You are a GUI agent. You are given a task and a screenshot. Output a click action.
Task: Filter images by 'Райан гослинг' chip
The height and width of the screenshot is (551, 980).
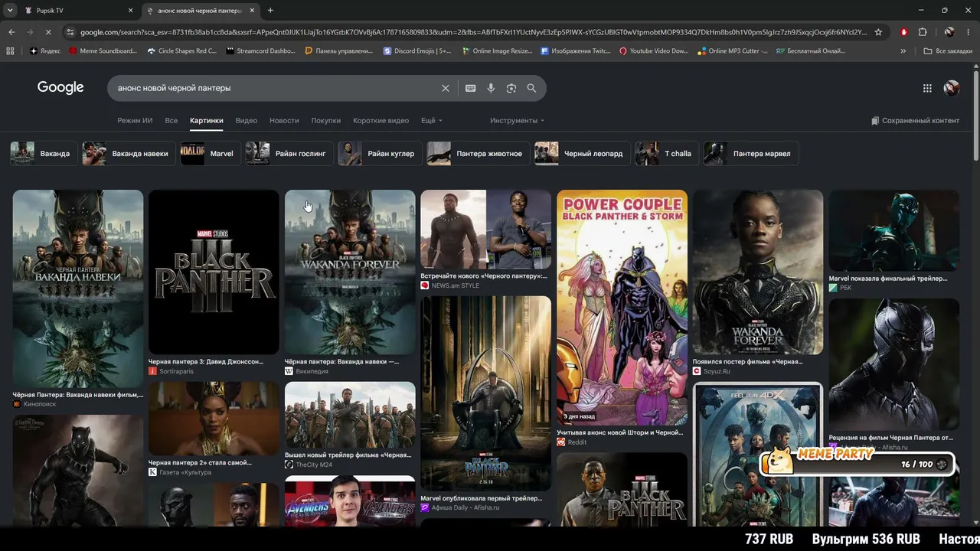point(289,154)
